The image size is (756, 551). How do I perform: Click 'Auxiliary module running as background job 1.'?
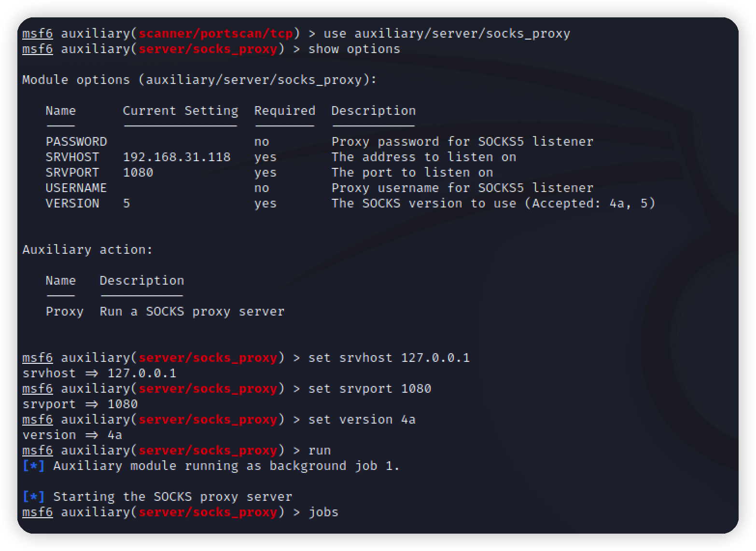point(227,466)
